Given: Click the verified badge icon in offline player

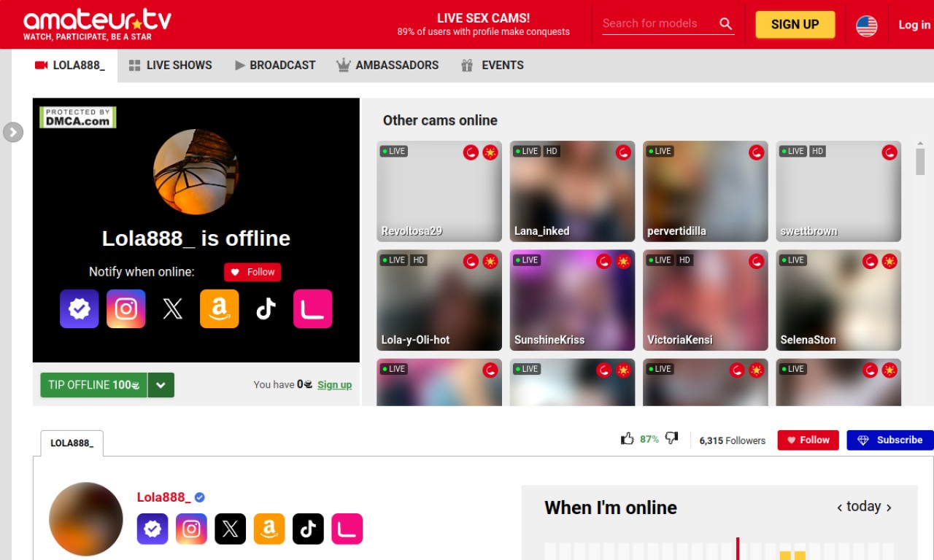Looking at the screenshot, I should click(x=80, y=309).
